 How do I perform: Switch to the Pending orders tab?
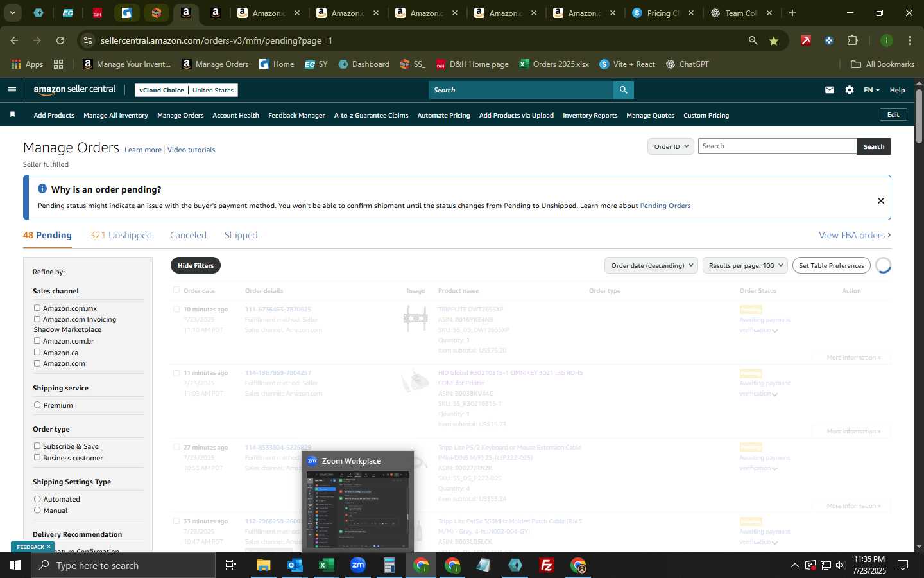[x=47, y=235]
